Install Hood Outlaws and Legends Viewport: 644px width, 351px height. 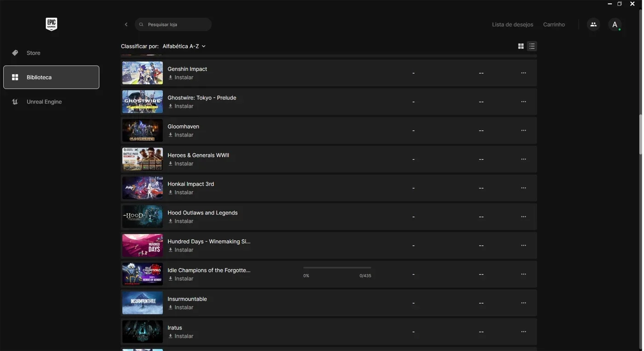click(x=181, y=221)
